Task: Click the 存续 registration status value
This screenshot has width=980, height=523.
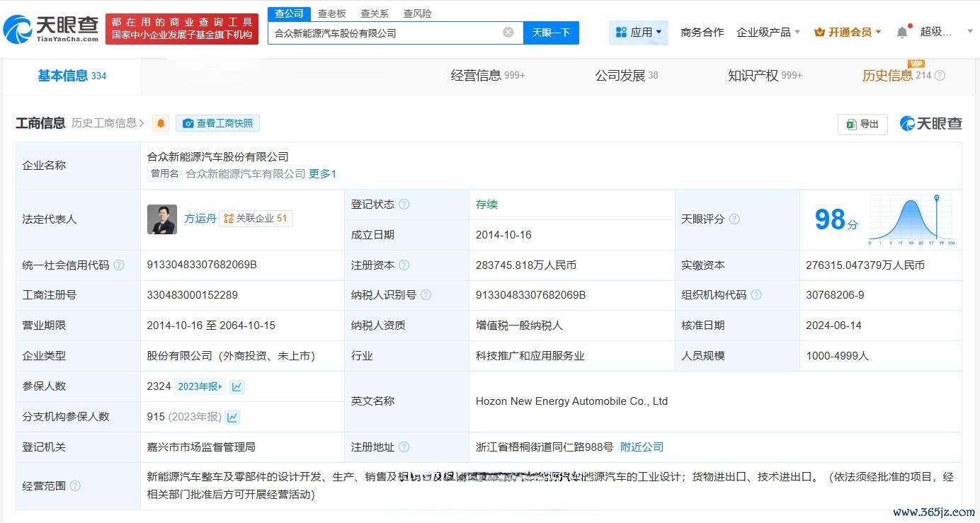Action: pos(486,205)
